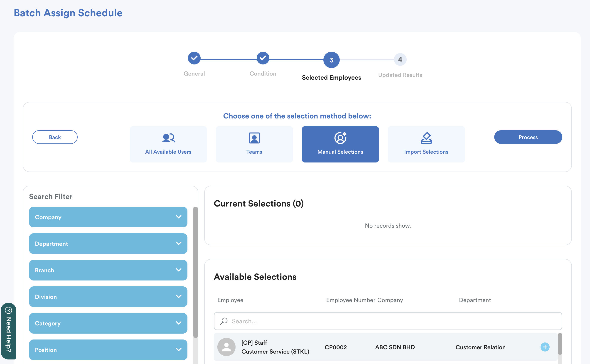This screenshot has height=364, width=590.
Task: Click the Process button
Action: [x=528, y=137]
